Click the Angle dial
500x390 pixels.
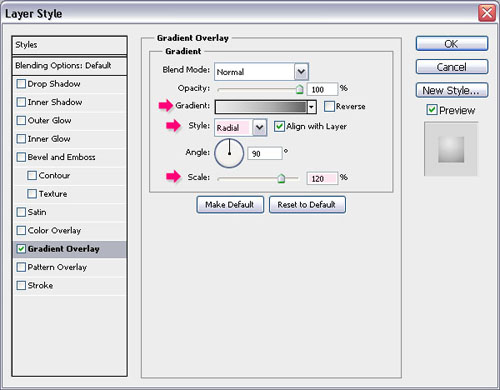(229, 153)
